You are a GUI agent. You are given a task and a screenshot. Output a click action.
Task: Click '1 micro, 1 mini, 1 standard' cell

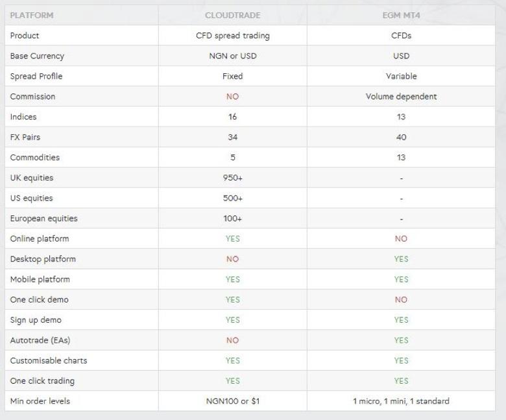pos(401,401)
